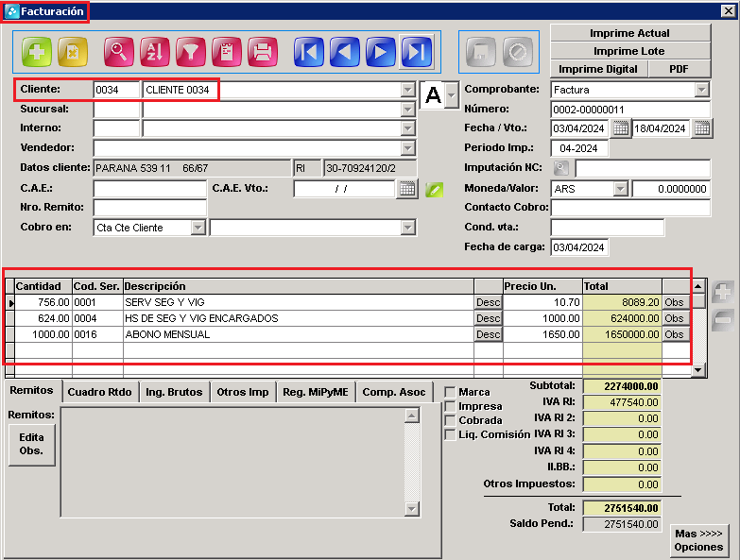Click the yellow edit document icon
This screenshot has width=740, height=560.
pos(73,51)
